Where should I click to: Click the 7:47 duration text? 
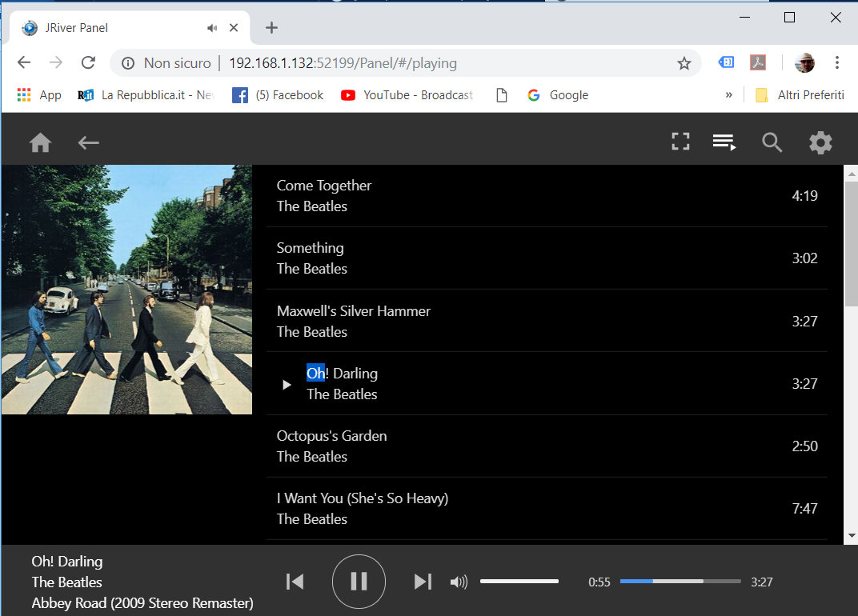pos(804,508)
